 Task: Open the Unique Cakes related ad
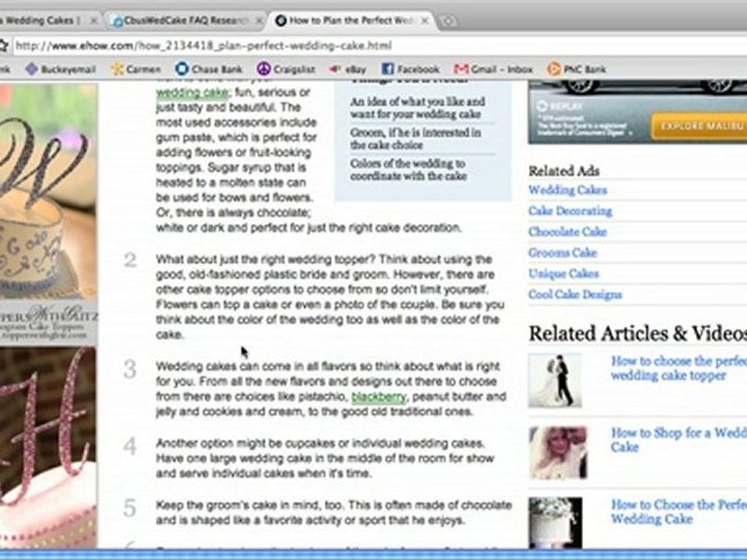pyautogui.click(x=563, y=274)
